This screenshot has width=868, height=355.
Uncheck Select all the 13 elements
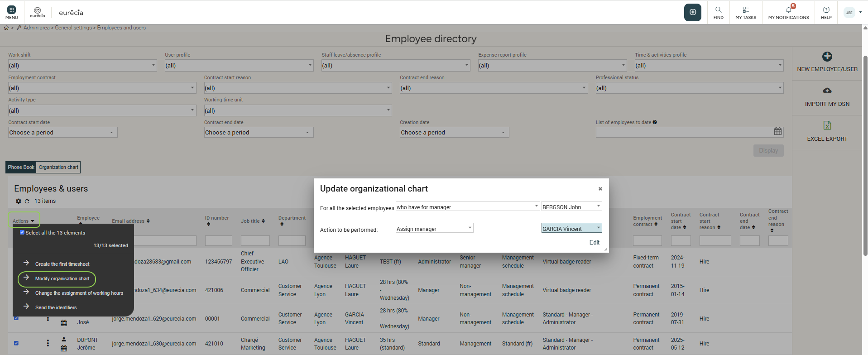click(22, 232)
